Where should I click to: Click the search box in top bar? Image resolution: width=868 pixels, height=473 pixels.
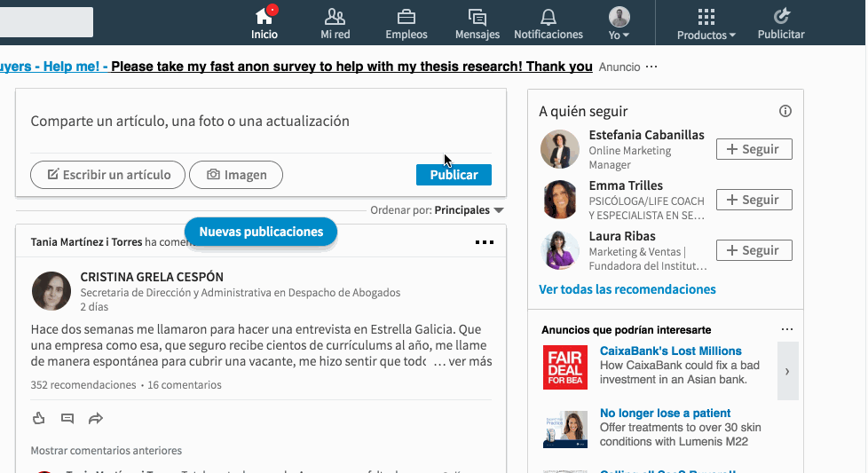(x=46, y=22)
